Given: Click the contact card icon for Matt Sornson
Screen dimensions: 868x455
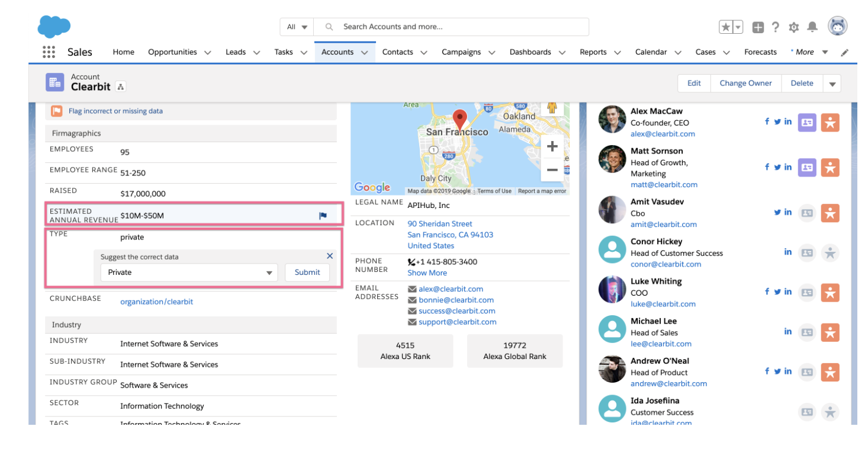Looking at the screenshot, I should coord(807,168).
